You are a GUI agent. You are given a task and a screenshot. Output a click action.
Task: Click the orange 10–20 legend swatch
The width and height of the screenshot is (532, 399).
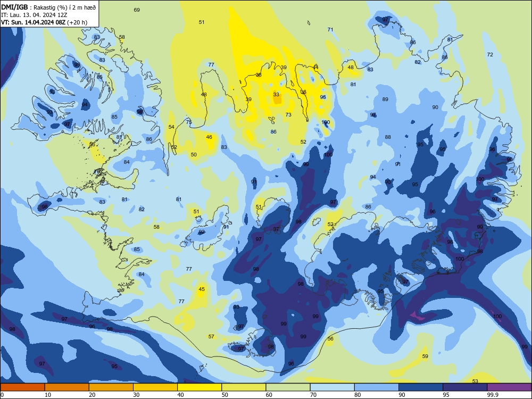pos(67,387)
